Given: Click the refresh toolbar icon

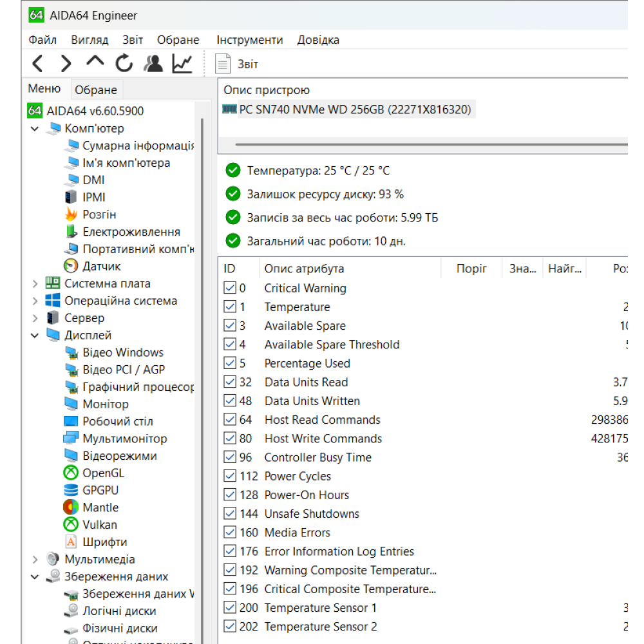Looking at the screenshot, I should coord(123,63).
